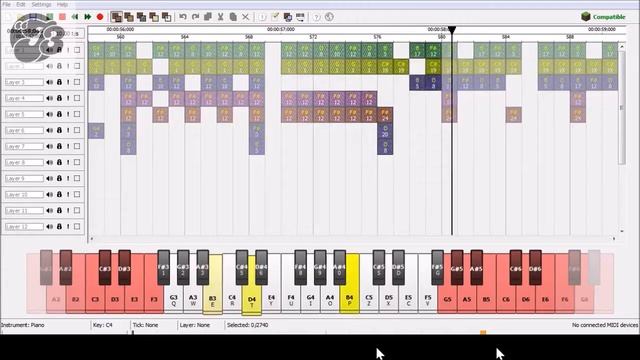Cut selection with the scissors icon
Screen dimensions: 640x360
tap(220, 17)
